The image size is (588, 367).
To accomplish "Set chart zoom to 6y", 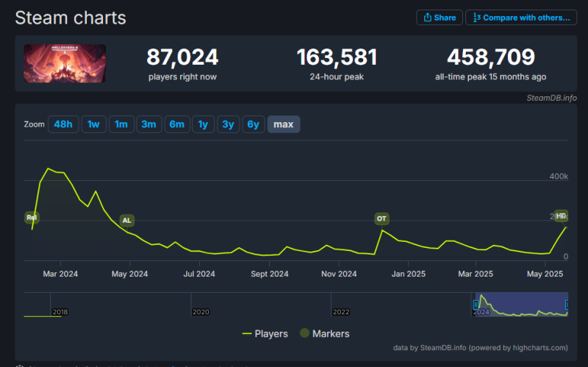I will pos(253,124).
